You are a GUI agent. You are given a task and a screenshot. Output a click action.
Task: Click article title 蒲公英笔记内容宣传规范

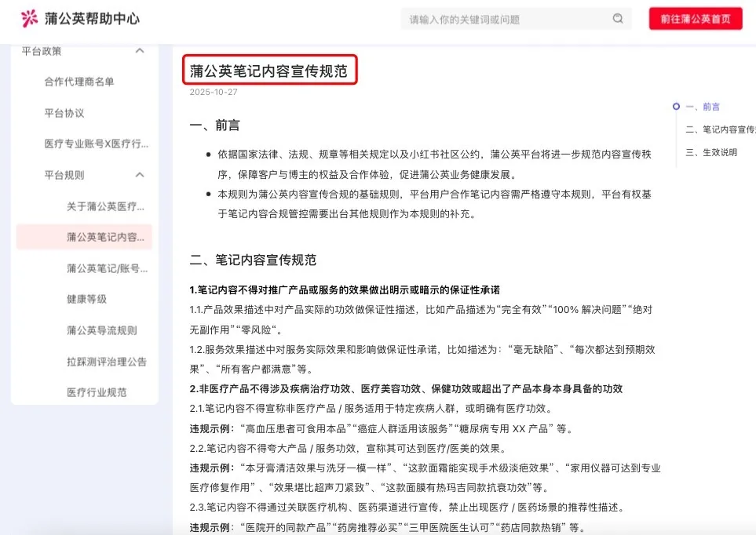click(268, 71)
